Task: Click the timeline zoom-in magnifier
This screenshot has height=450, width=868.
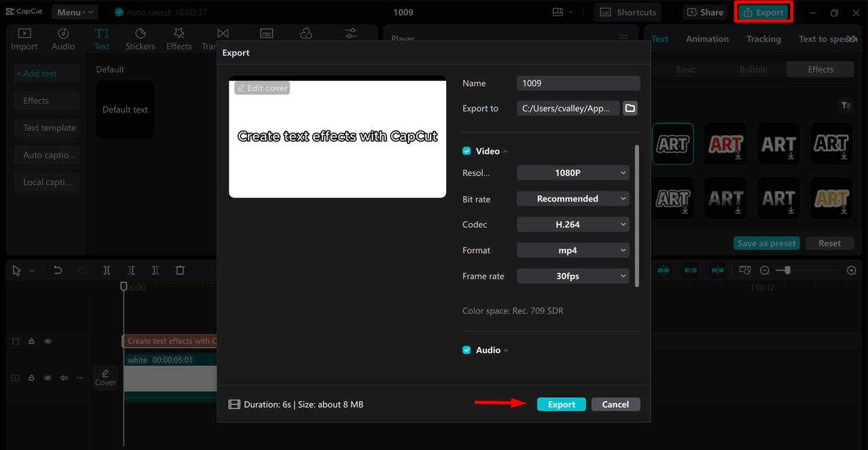Action: (x=852, y=270)
